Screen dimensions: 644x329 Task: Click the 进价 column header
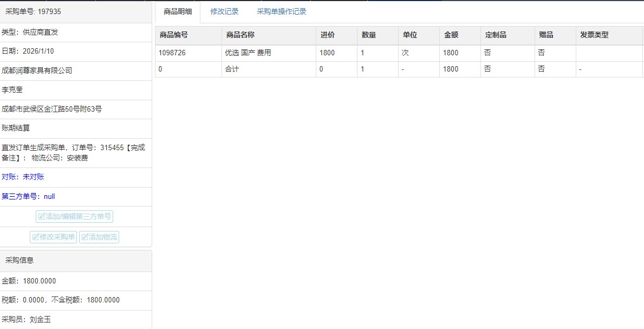[x=327, y=35]
